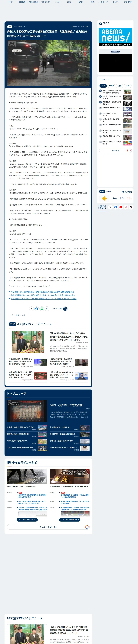Viewport: 138px width, 644px height.
Task: Open related link 外国人比率が2070年に10%予測
Action: tap(44, 299)
